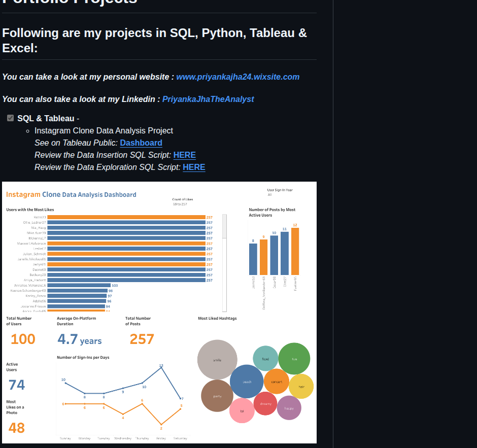Click the Active Users value 74

[x=17, y=385]
